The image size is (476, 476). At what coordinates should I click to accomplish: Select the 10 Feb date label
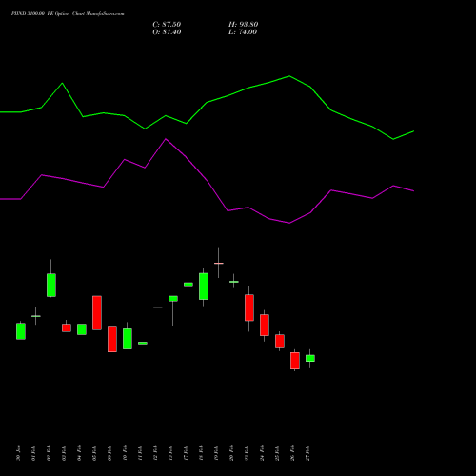125,453
